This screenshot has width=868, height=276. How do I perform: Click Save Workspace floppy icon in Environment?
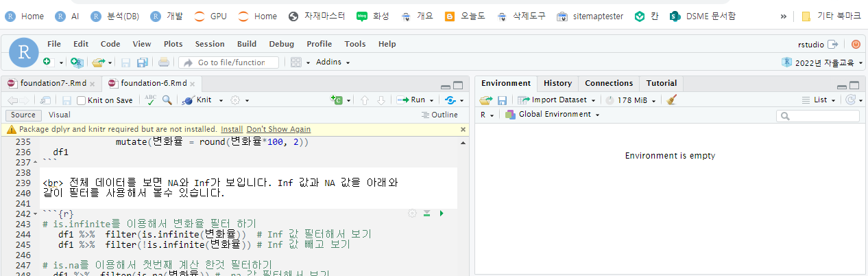pos(502,100)
